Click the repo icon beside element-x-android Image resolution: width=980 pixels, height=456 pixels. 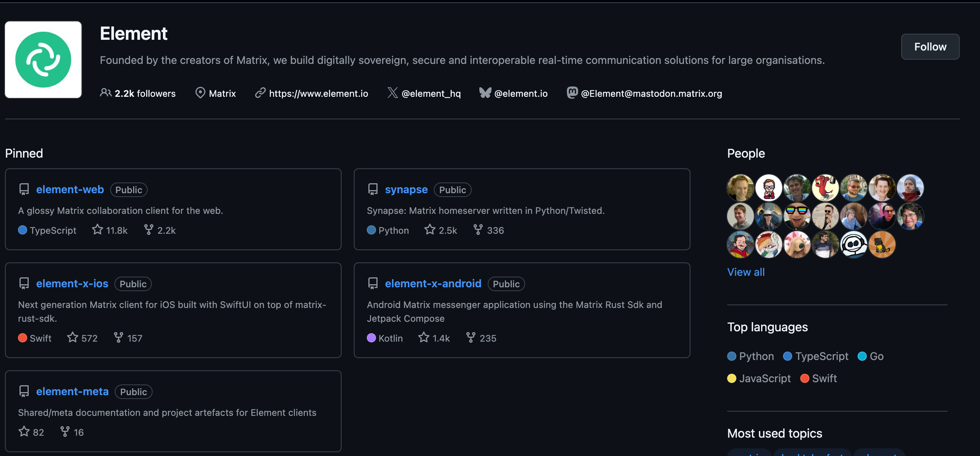tap(373, 283)
